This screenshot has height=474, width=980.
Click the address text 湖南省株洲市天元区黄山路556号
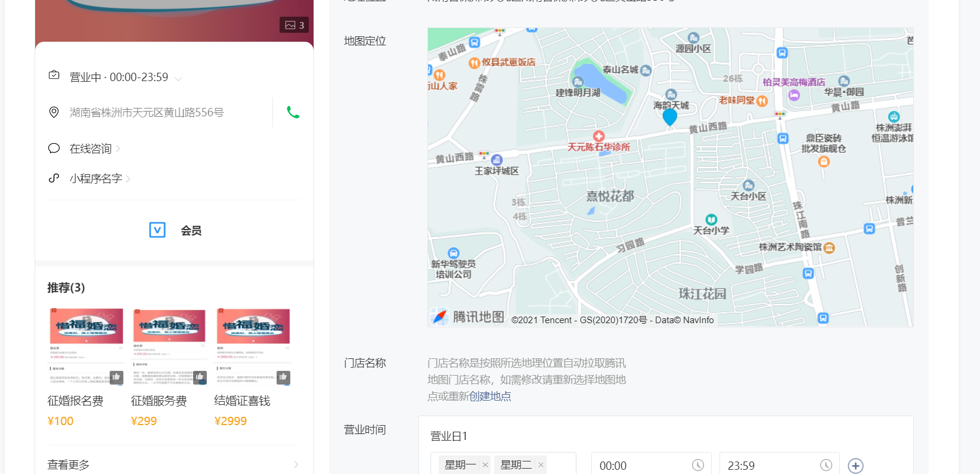tap(147, 113)
